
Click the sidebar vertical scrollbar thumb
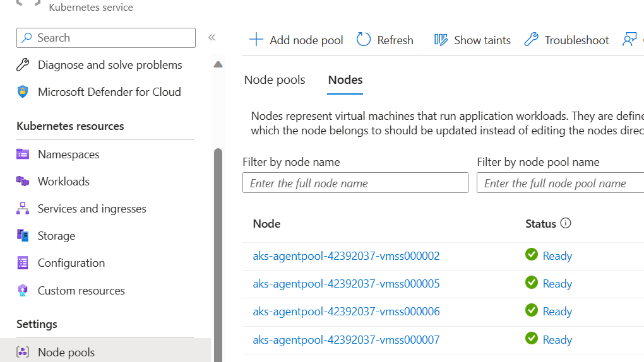click(218, 254)
